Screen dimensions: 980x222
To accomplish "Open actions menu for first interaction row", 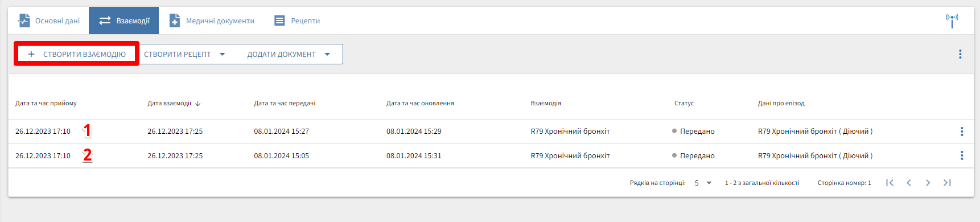I will [962, 131].
